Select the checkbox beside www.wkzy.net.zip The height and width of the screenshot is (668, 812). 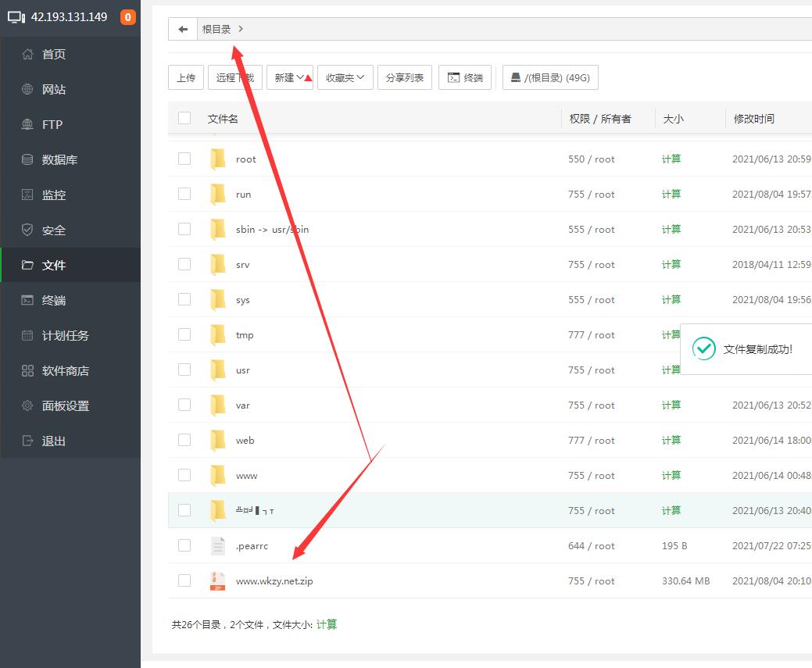pyautogui.click(x=184, y=580)
